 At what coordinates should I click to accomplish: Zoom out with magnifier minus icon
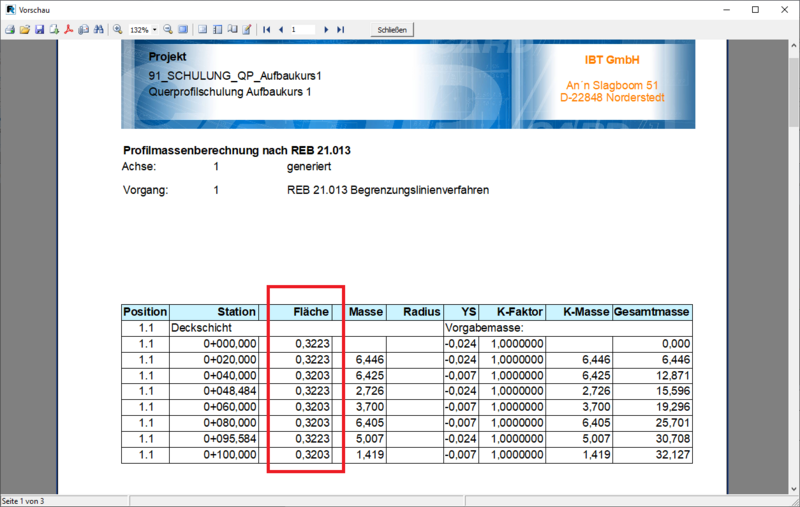tap(168, 30)
